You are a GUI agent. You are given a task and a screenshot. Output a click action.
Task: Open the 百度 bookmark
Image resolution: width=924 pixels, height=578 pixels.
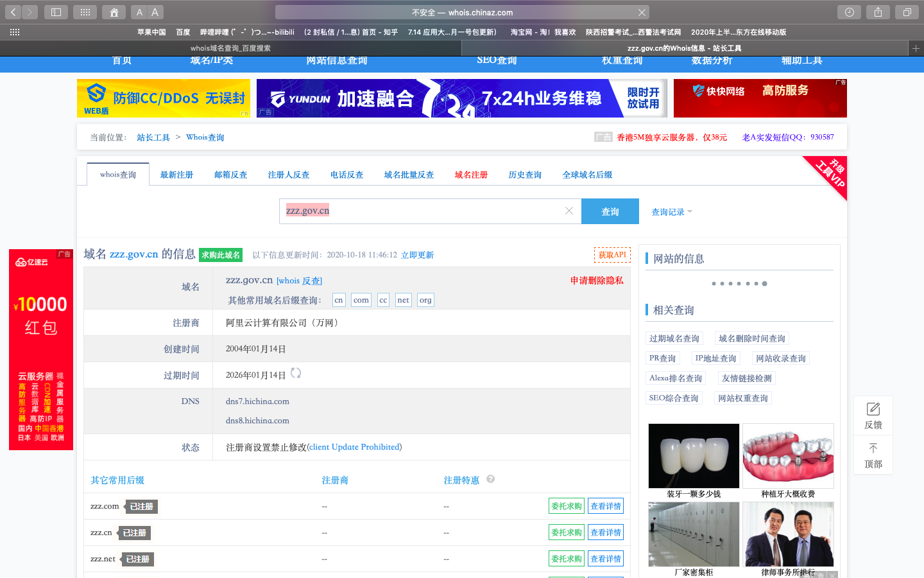183,32
